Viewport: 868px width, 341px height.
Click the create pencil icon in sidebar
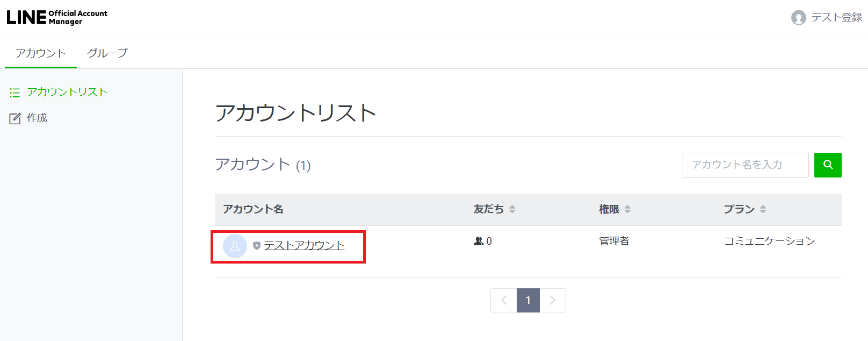(x=15, y=118)
